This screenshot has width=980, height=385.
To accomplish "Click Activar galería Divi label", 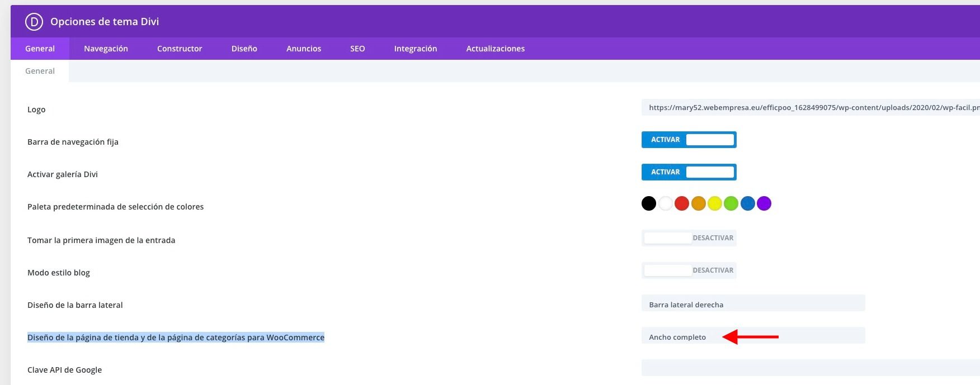I will point(63,174).
